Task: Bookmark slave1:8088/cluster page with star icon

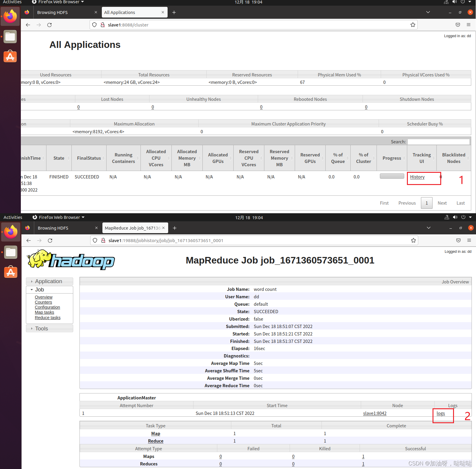Action: 413,25
